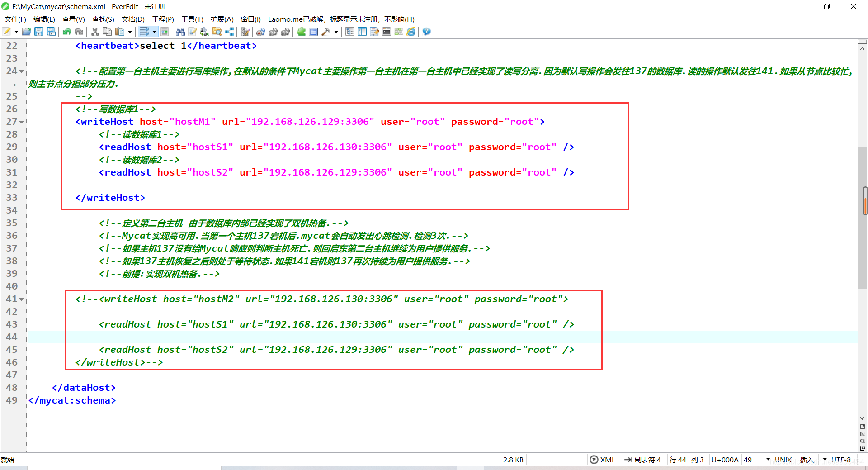The image size is (868, 470).
Task: Click the Play macro multiple times icon
Action: pyautogui.click(x=285, y=32)
